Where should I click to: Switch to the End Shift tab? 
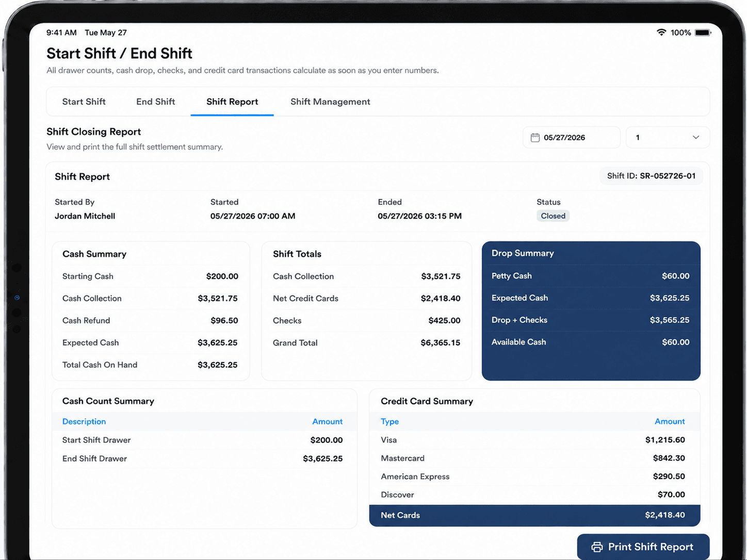[156, 102]
